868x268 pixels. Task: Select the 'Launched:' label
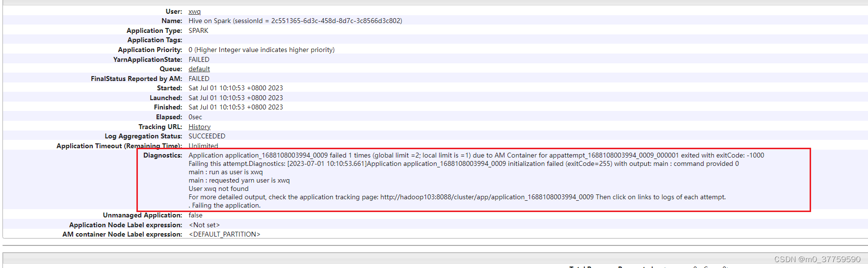(x=166, y=98)
